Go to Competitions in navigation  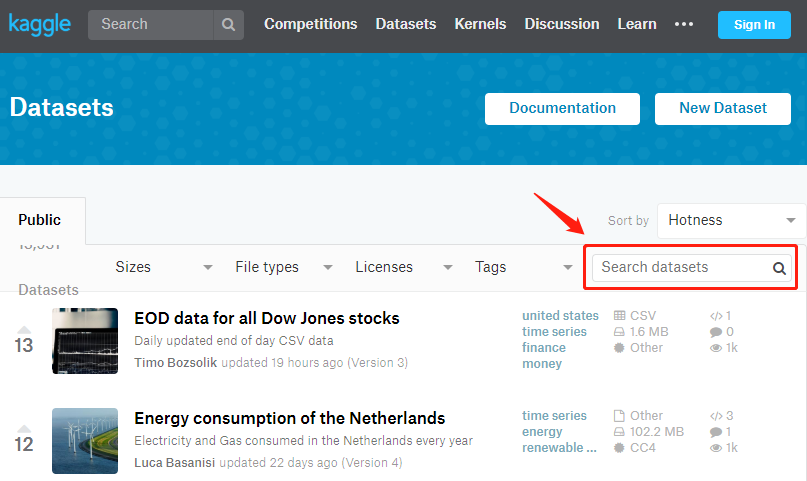310,24
